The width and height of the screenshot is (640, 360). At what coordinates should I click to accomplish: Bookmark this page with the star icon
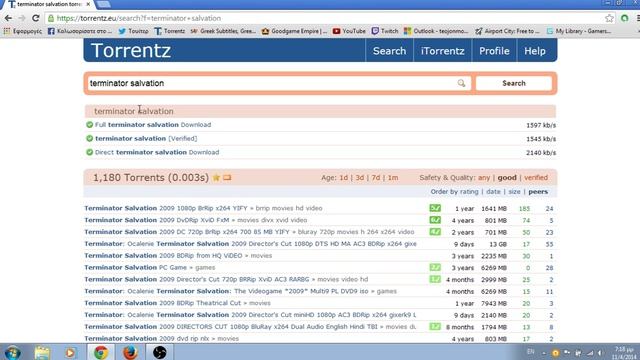[x=609, y=18]
